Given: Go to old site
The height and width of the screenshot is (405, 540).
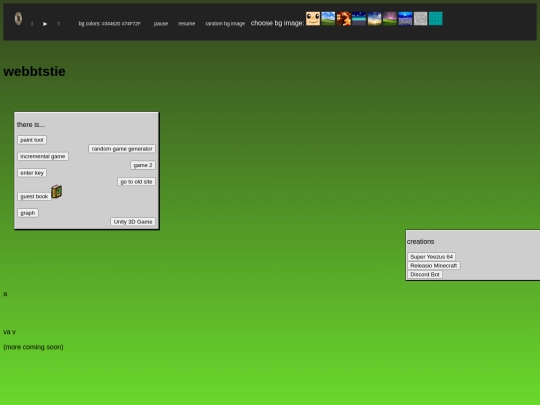Looking at the screenshot, I should [x=136, y=182].
